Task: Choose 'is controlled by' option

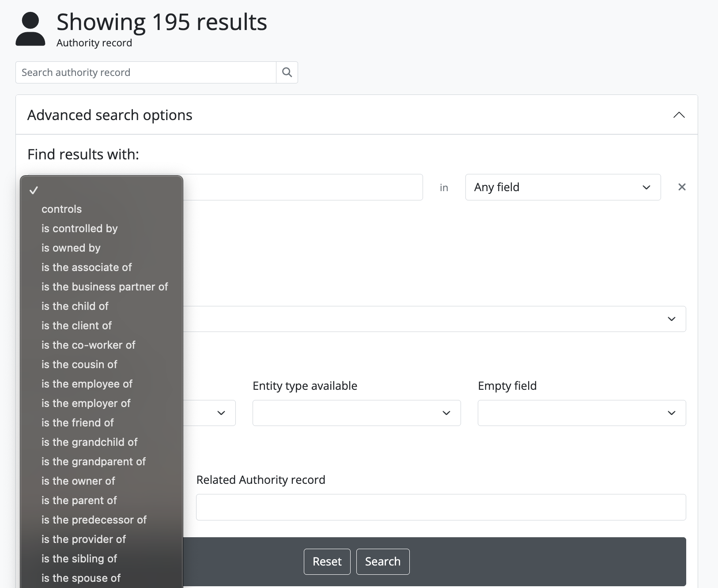Action: [x=79, y=229]
